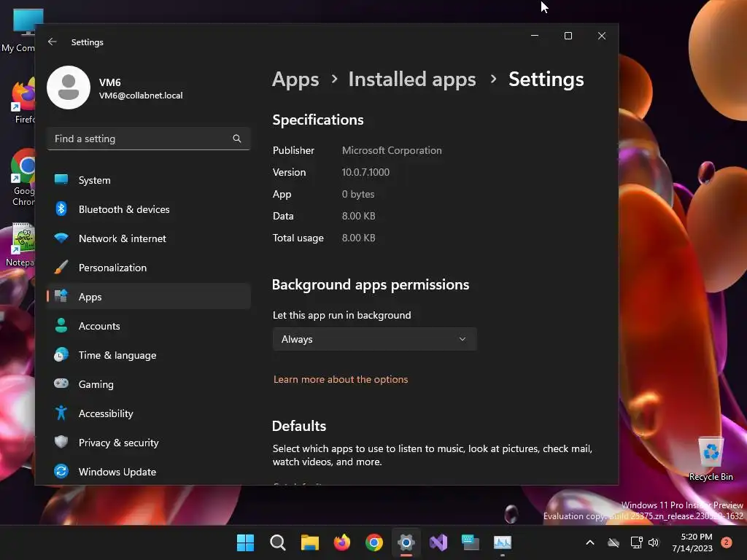This screenshot has width=747, height=560.
Task: Click the back arrow in Settings
Action: point(53,42)
